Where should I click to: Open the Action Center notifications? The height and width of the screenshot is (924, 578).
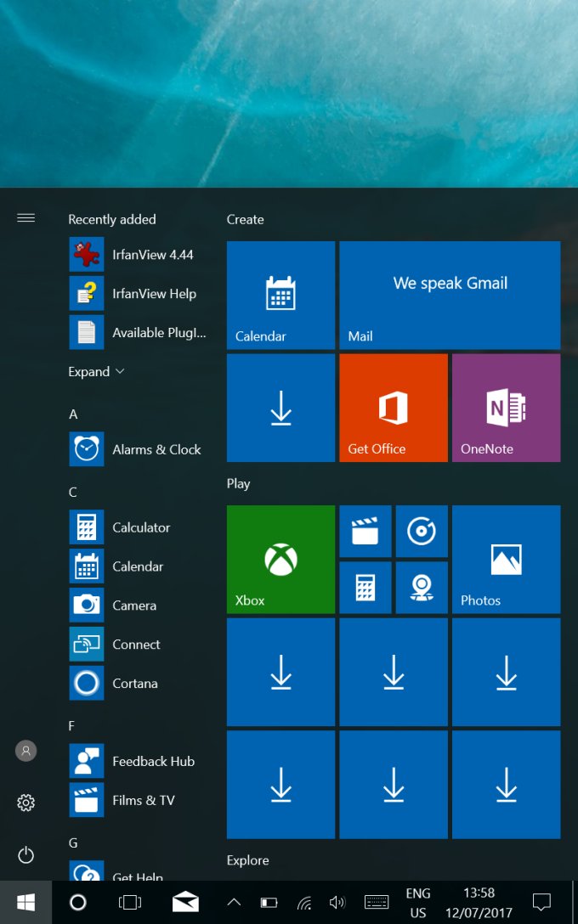click(541, 902)
